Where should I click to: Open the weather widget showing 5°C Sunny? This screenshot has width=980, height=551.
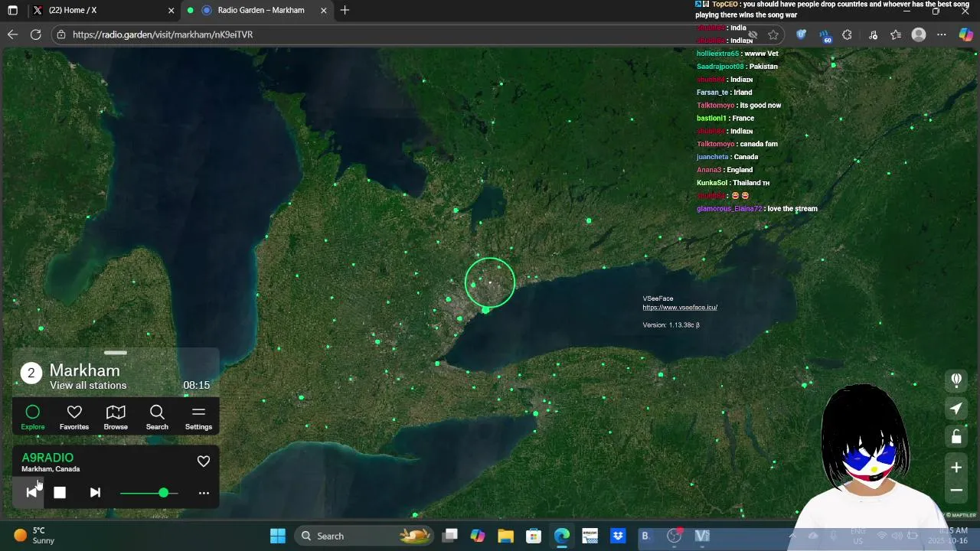click(34, 535)
